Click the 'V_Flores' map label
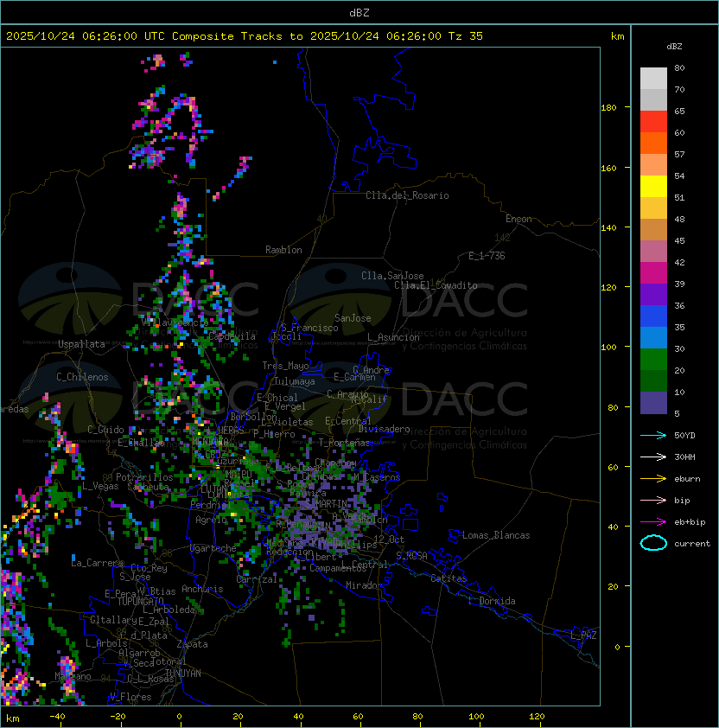Image resolution: width=719 pixels, height=728 pixels. coord(130,697)
